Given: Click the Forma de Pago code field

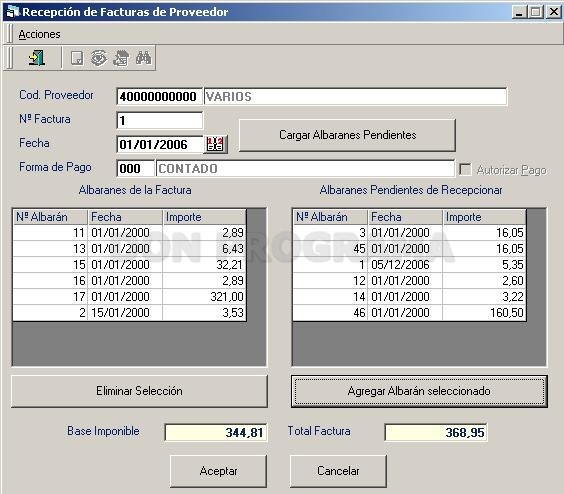Looking at the screenshot, I should (135, 168).
